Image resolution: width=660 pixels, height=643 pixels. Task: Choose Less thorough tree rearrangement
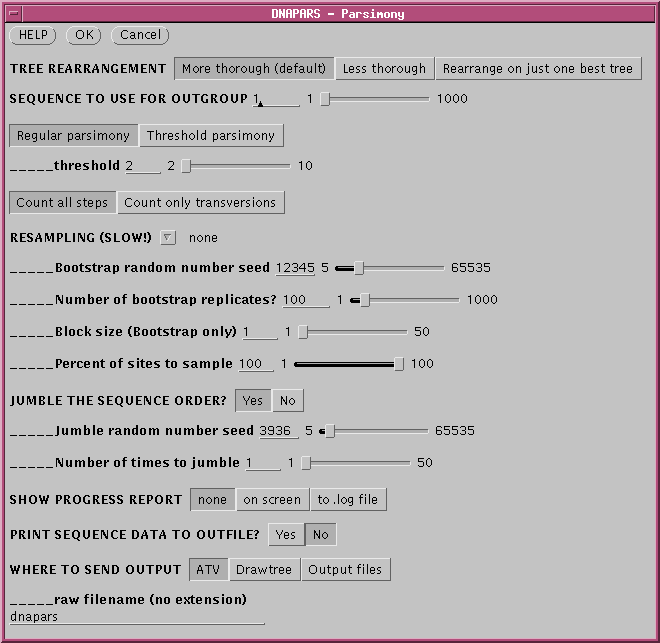pos(384,69)
